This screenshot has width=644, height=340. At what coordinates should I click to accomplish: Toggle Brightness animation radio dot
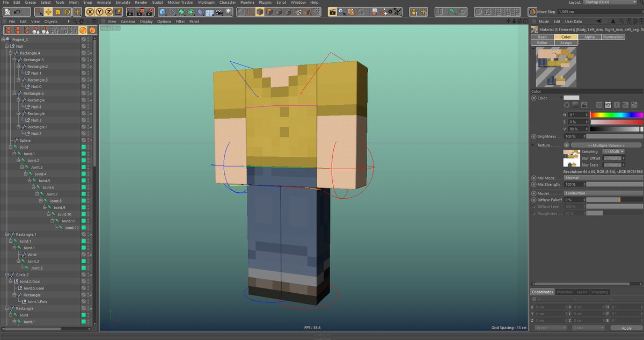pos(533,136)
